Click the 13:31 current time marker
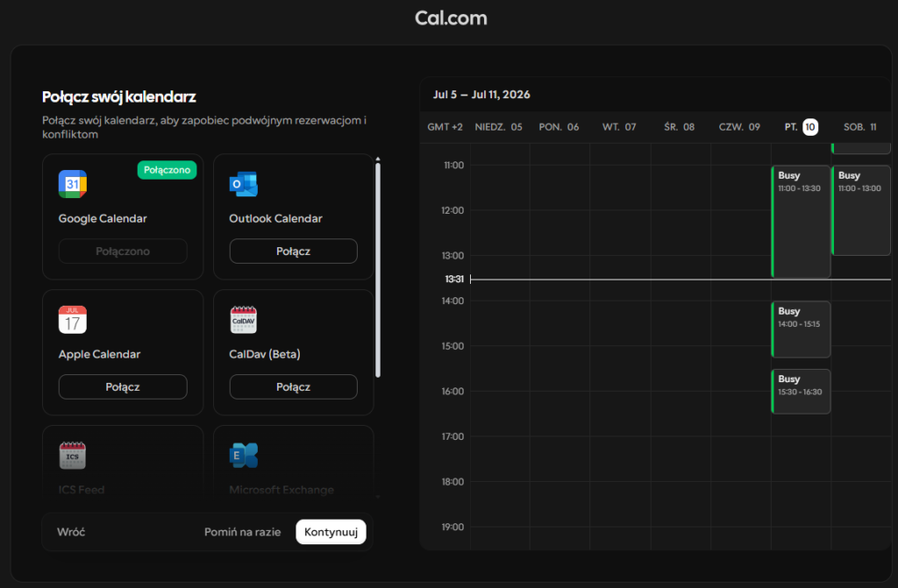 click(x=454, y=279)
